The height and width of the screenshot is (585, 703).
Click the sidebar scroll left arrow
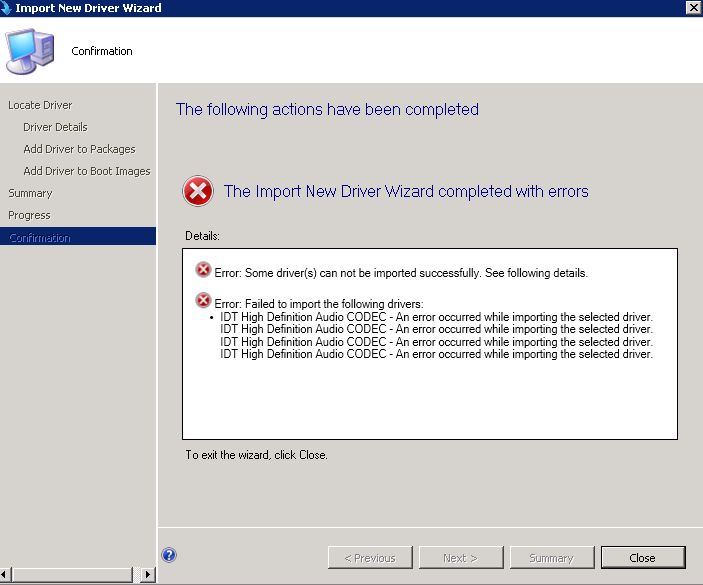click(4, 574)
